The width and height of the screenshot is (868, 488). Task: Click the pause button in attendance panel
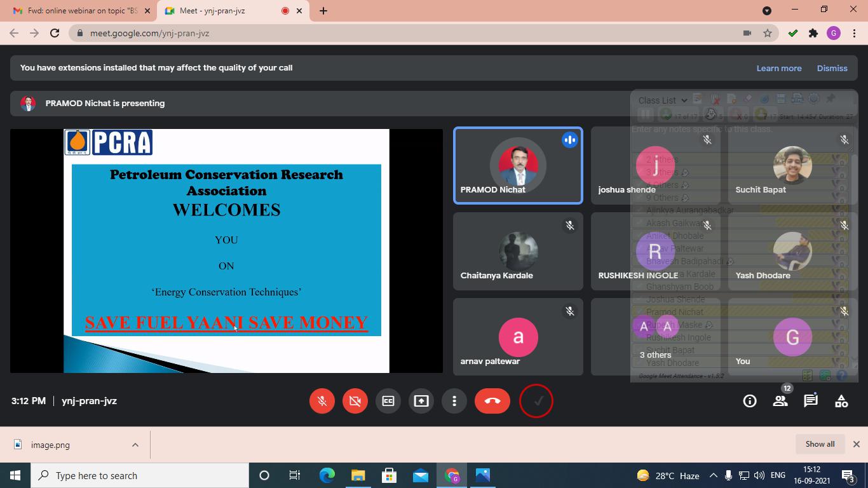(646, 114)
